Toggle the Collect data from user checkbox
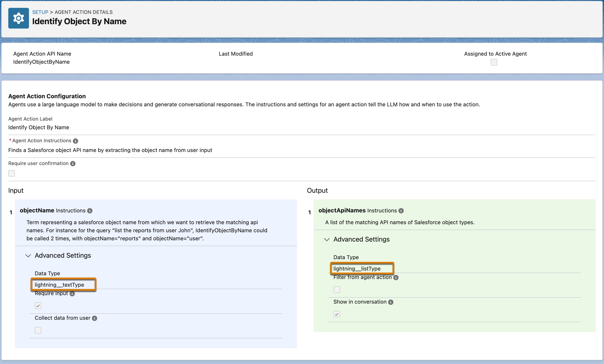 (x=38, y=330)
